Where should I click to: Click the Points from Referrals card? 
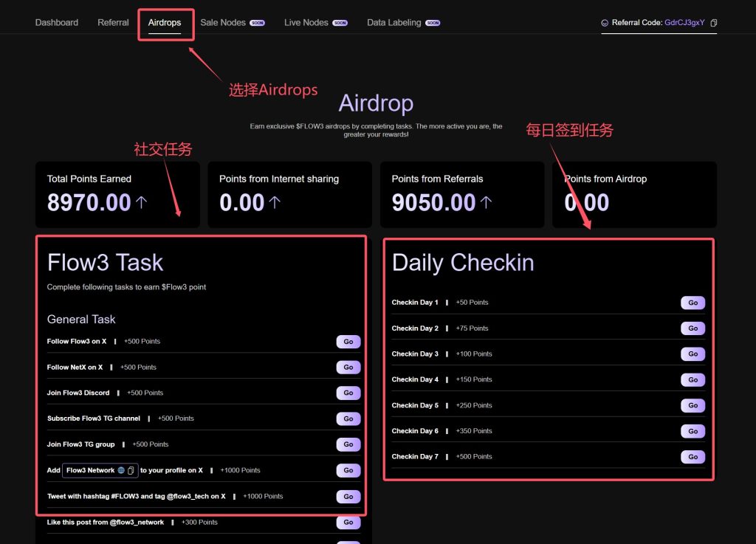(462, 195)
